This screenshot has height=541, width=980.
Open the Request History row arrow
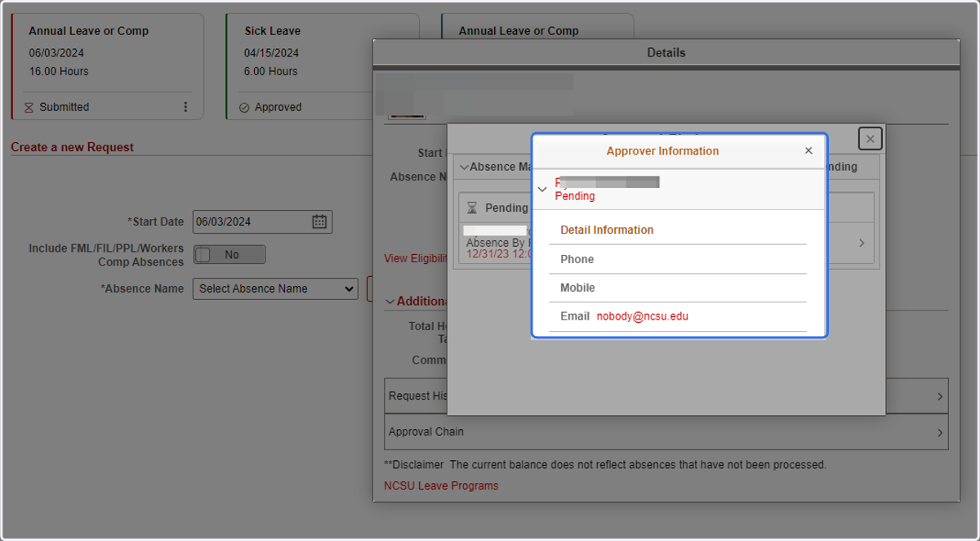click(x=940, y=396)
